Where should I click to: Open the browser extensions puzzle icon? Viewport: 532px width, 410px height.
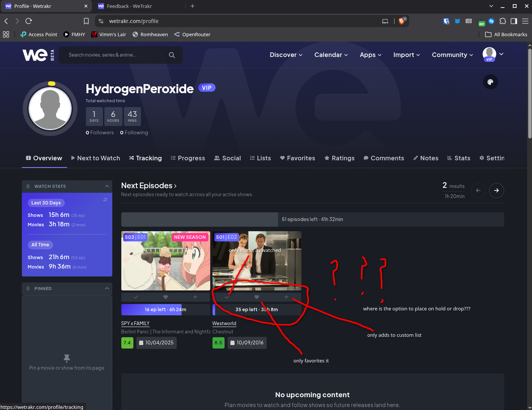[x=503, y=21]
